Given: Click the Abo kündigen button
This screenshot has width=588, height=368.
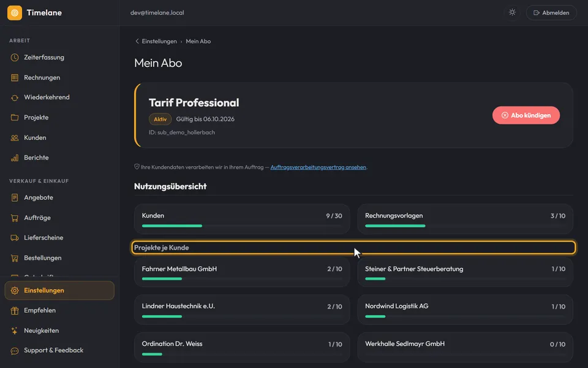Looking at the screenshot, I should tap(526, 115).
